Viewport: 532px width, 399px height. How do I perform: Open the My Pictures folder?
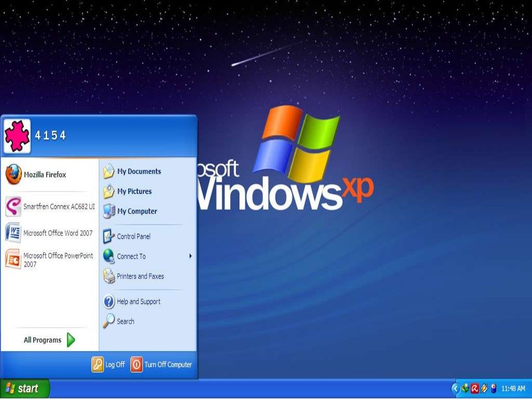tap(147, 191)
